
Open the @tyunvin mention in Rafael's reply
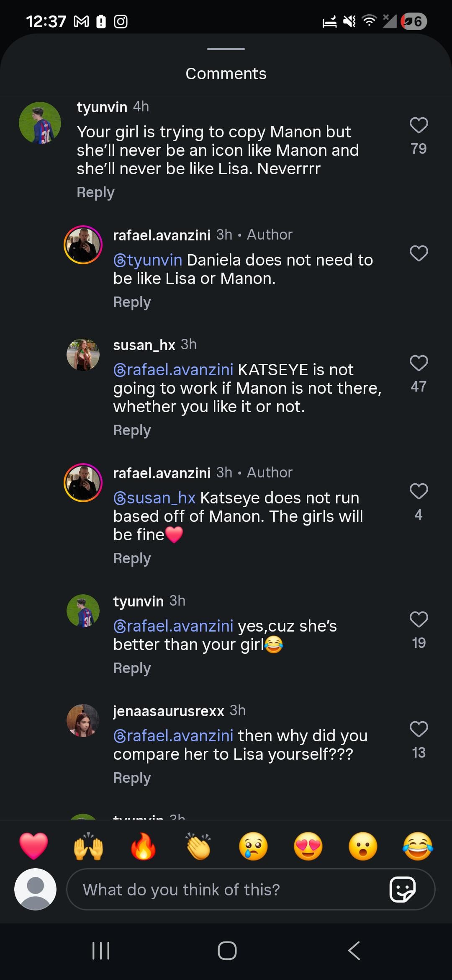(x=148, y=260)
